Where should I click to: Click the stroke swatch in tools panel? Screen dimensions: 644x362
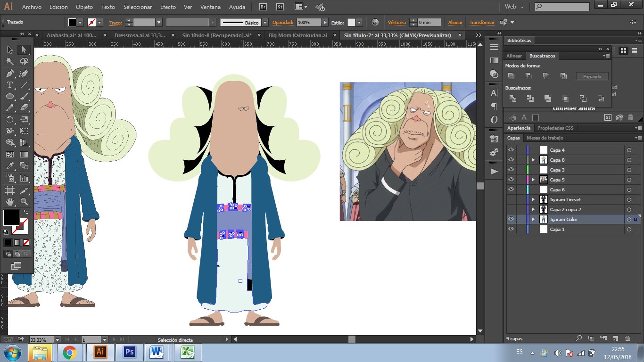21,227
